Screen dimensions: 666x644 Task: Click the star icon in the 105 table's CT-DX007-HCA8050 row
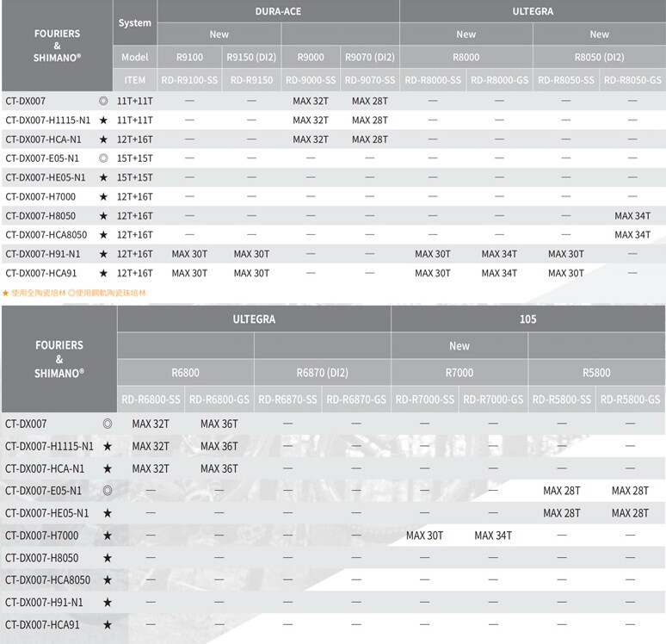click(x=108, y=580)
